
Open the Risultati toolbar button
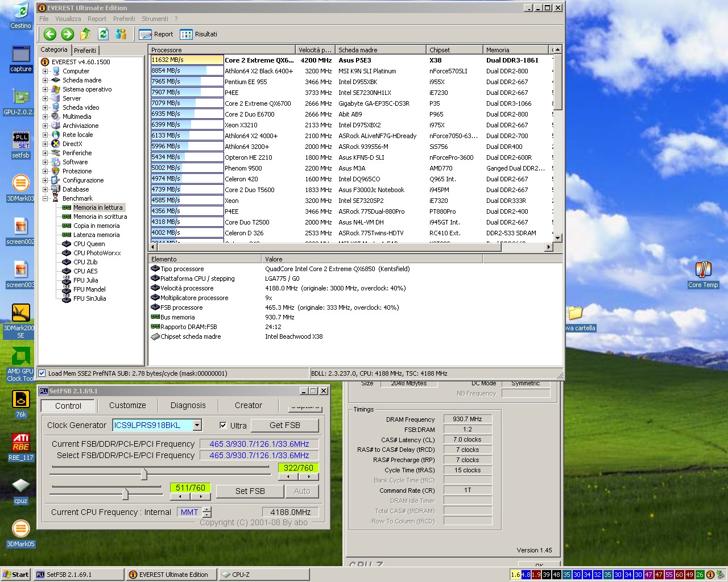click(198, 34)
